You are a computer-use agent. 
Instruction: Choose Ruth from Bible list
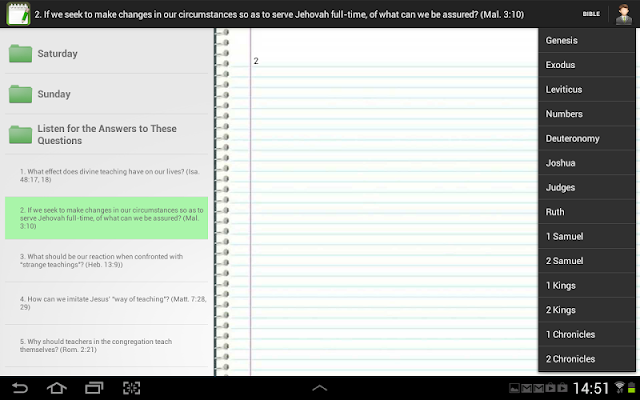coord(587,211)
